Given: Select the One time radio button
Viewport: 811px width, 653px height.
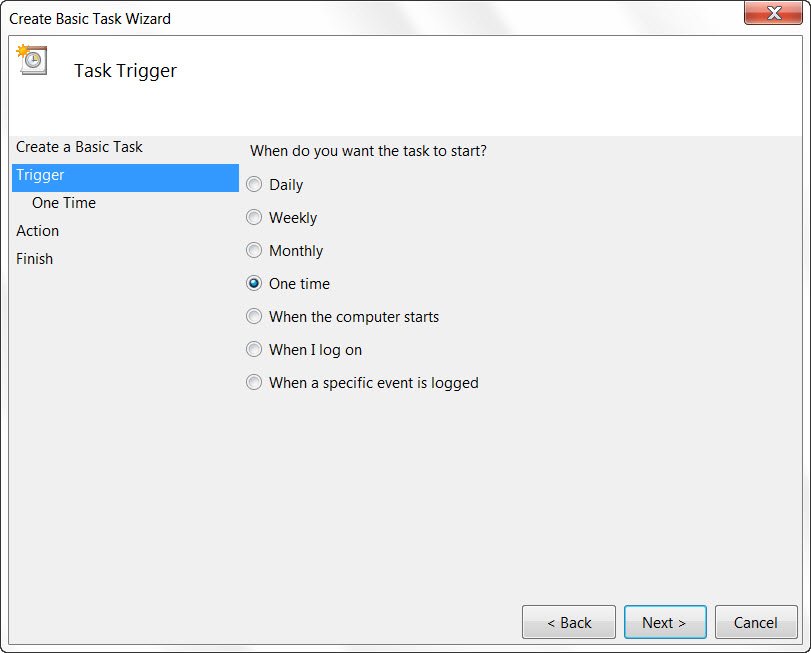Looking at the screenshot, I should pos(254,283).
